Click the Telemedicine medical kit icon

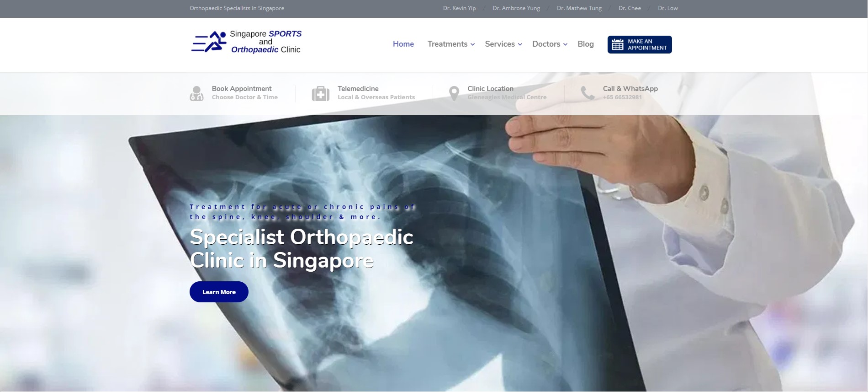(320, 93)
